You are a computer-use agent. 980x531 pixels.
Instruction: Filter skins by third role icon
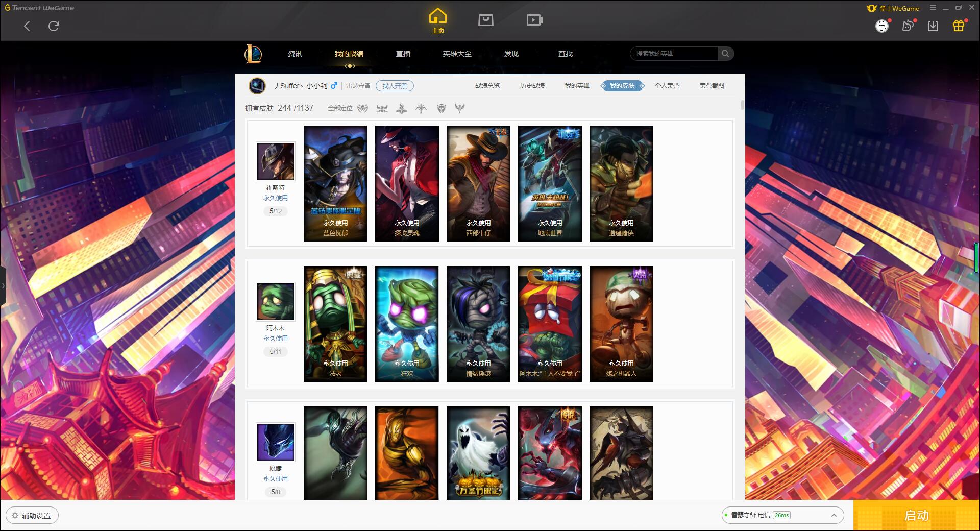point(402,108)
